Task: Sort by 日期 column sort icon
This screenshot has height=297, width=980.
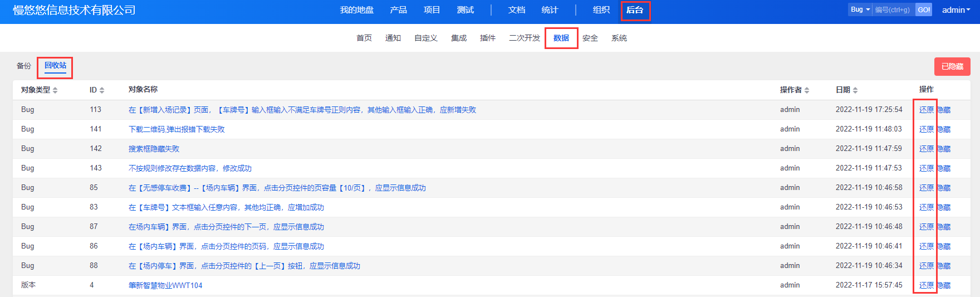Action: tap(855, 90)
